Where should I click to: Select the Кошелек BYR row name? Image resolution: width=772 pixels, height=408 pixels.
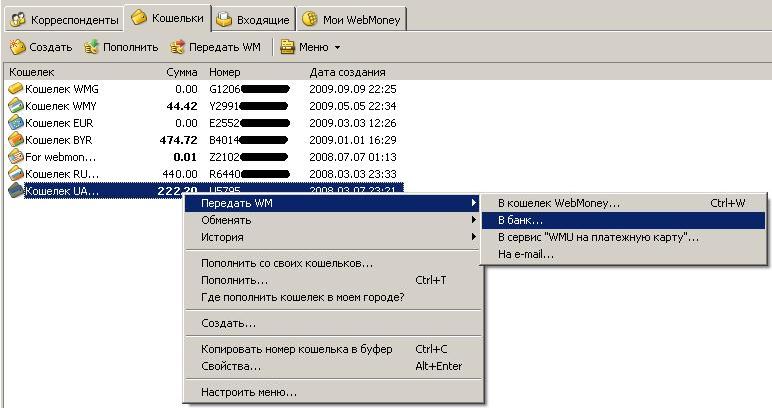(59, 140)
